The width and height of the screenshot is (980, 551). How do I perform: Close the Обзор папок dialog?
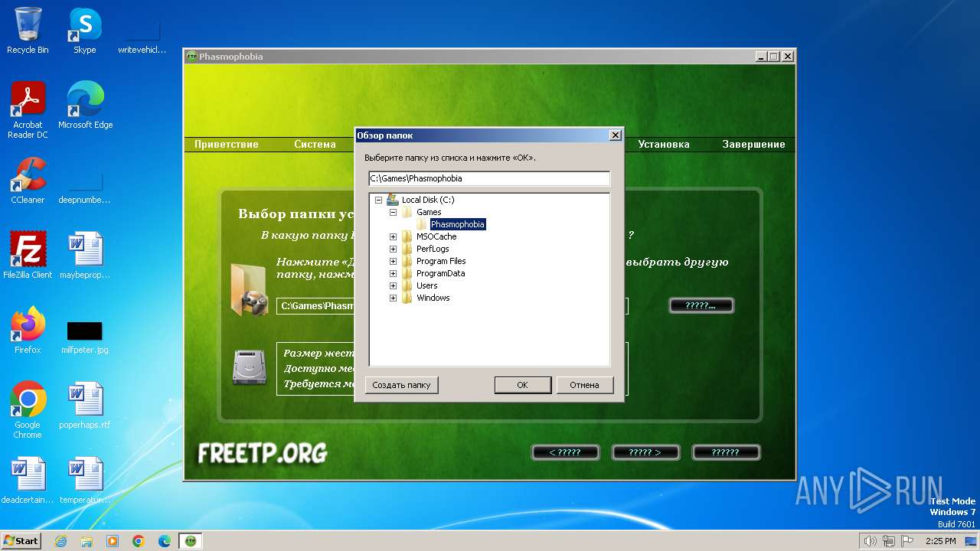(x=615, y=135)
